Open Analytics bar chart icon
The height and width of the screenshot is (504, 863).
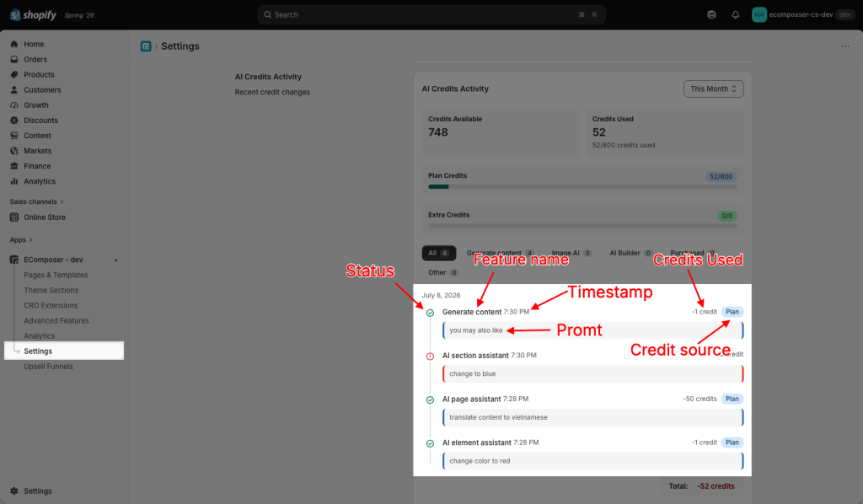[x=14, y=181]
